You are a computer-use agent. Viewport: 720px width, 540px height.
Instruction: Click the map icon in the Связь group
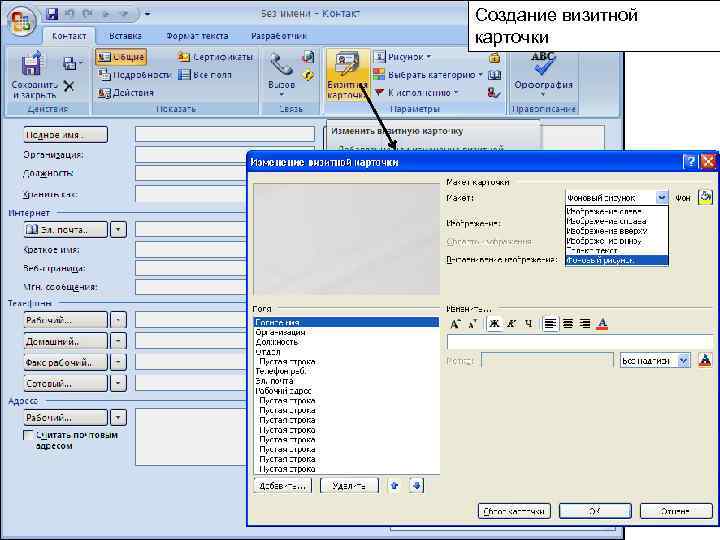coord(309,76)
